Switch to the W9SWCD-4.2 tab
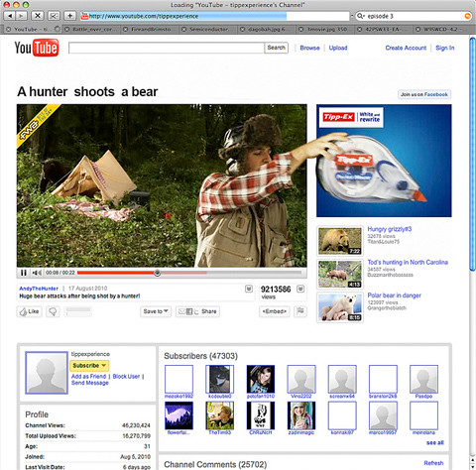 click(x=441, y=29)
